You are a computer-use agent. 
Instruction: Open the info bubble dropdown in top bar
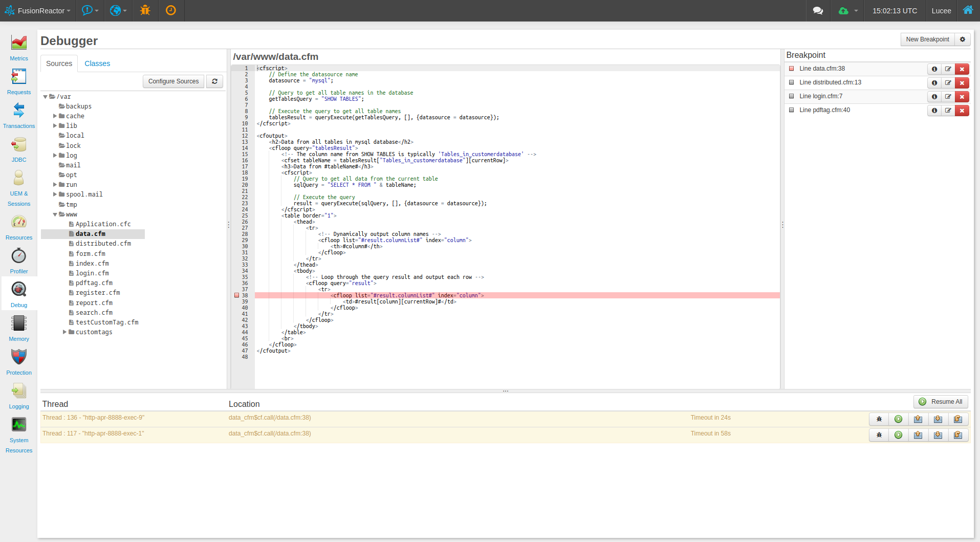pyautogui.click(x=90, y=11)
